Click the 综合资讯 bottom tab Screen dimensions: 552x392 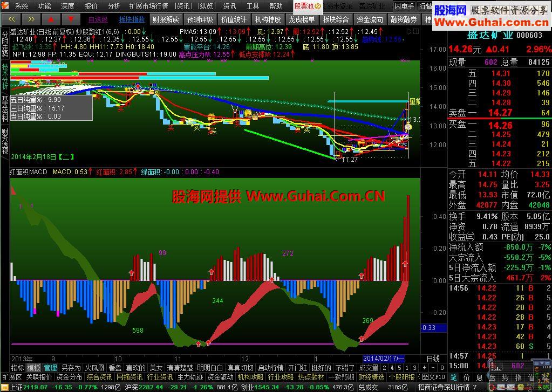100,377
